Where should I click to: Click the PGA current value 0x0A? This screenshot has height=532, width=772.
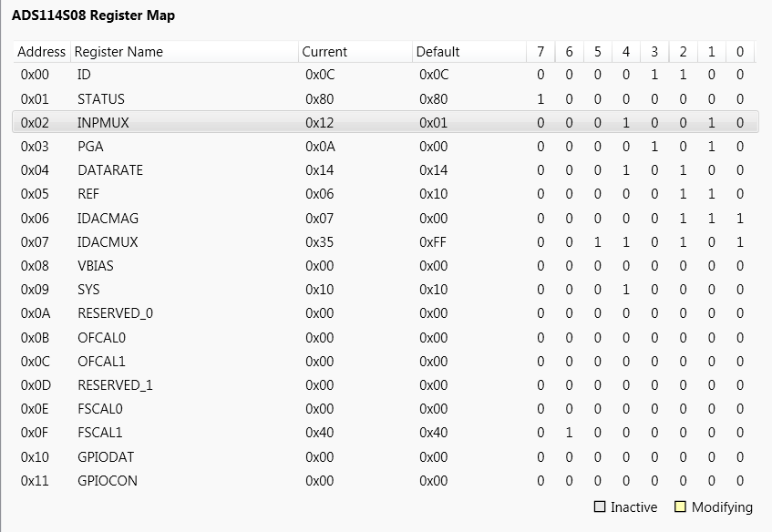(320, 147)
